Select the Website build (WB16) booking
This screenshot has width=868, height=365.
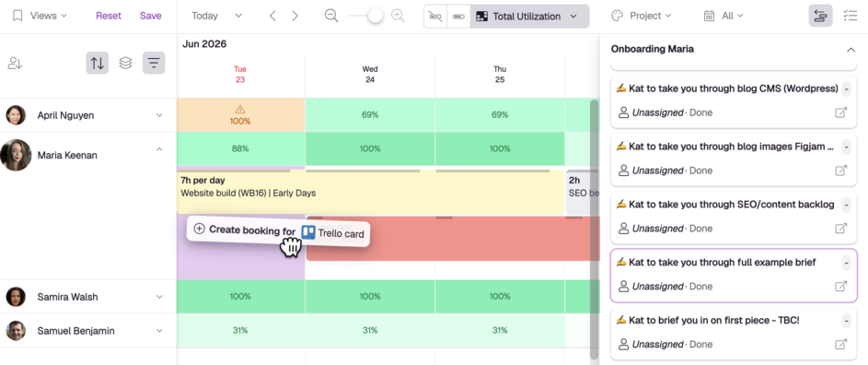[x=370, y=193]
